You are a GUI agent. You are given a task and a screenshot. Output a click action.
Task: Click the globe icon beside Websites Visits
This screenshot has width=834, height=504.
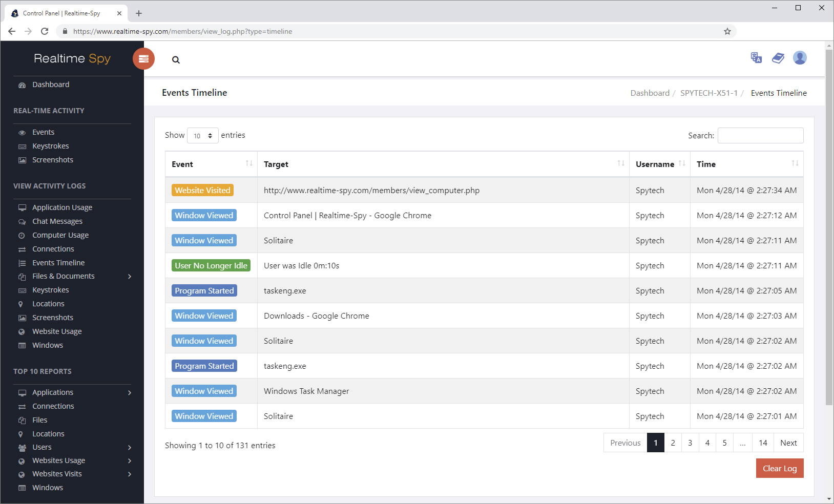[x=22, y=474]
